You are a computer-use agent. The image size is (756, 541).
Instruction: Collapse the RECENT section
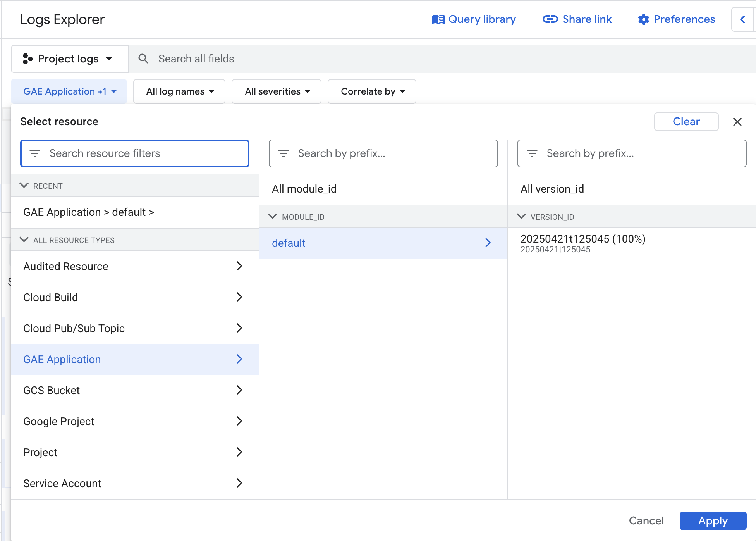tap(24, 186)
